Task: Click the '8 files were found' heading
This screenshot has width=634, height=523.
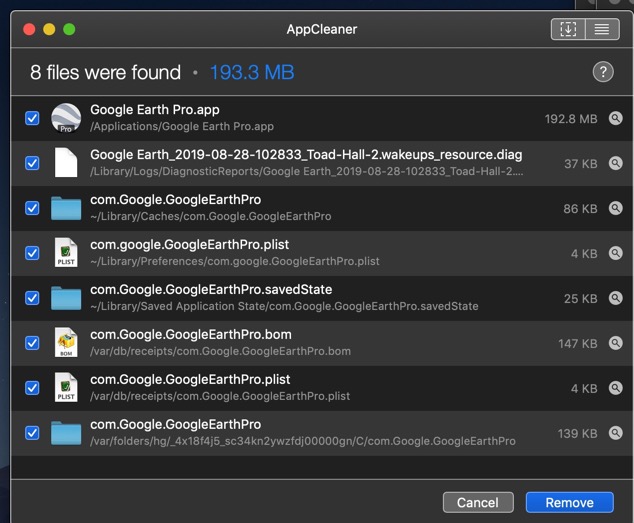Action: click(106, 72)
